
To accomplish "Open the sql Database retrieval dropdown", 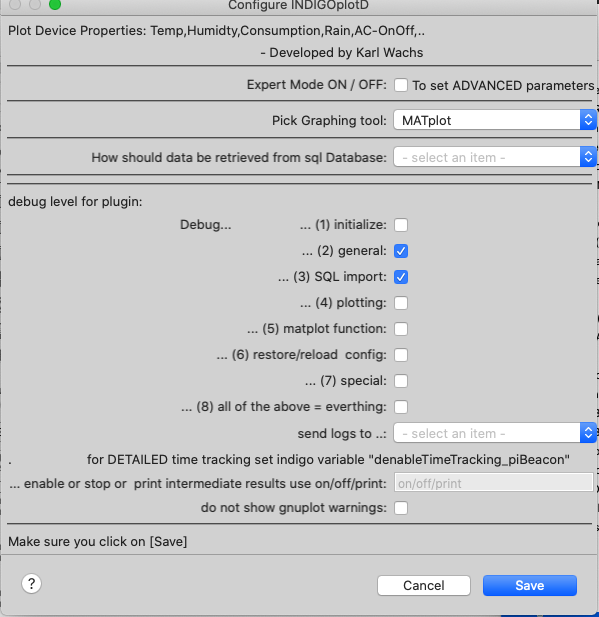I will [495, 157].
